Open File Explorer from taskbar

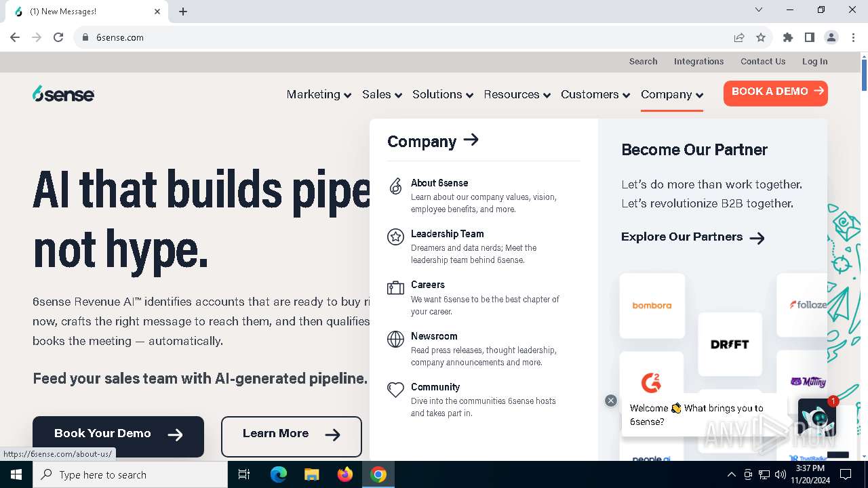312,474
